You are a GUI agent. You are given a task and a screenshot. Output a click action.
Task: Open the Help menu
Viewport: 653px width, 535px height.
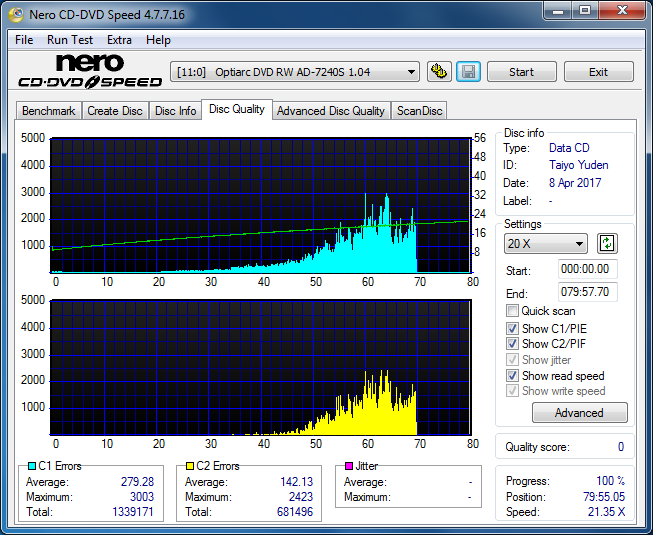point(158,40)
